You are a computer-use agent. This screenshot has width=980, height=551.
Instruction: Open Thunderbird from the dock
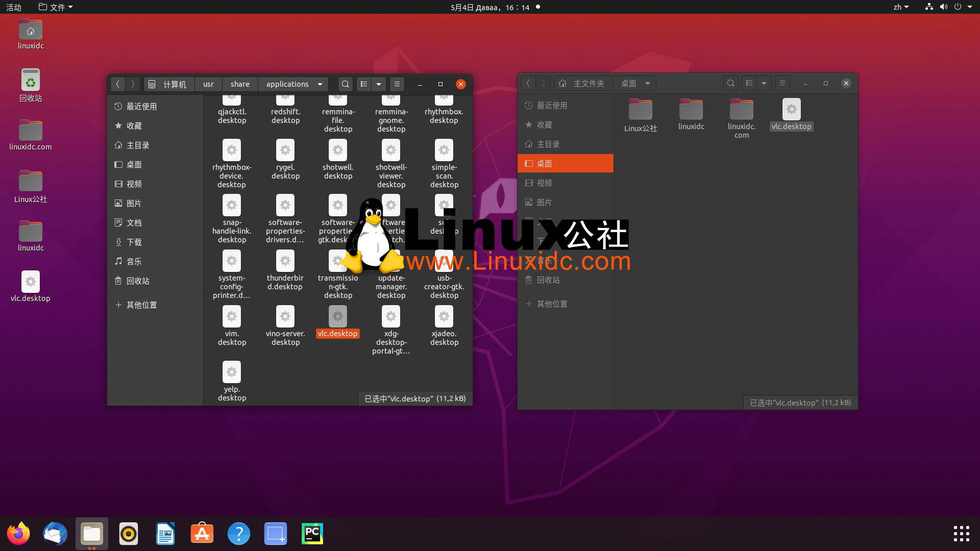coord(55,533)
